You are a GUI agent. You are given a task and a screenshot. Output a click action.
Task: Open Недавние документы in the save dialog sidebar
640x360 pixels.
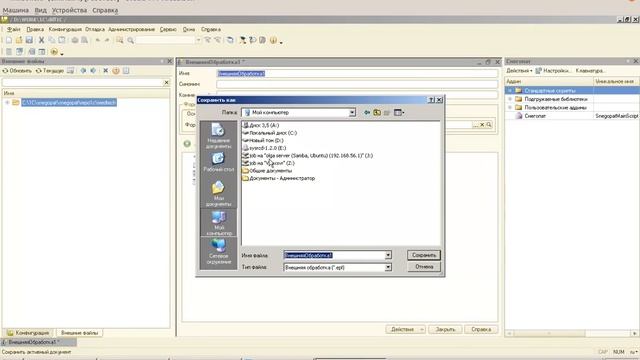(x=218, y=136)
